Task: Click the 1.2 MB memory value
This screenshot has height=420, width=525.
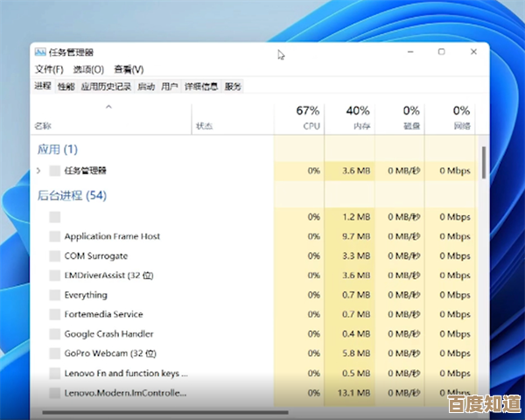Action: 356,217
